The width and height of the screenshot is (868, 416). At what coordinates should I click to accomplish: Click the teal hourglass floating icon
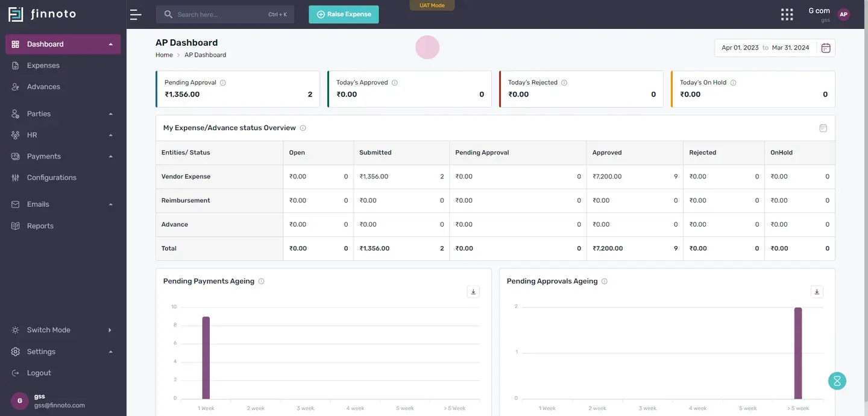(x=837, y=380)
